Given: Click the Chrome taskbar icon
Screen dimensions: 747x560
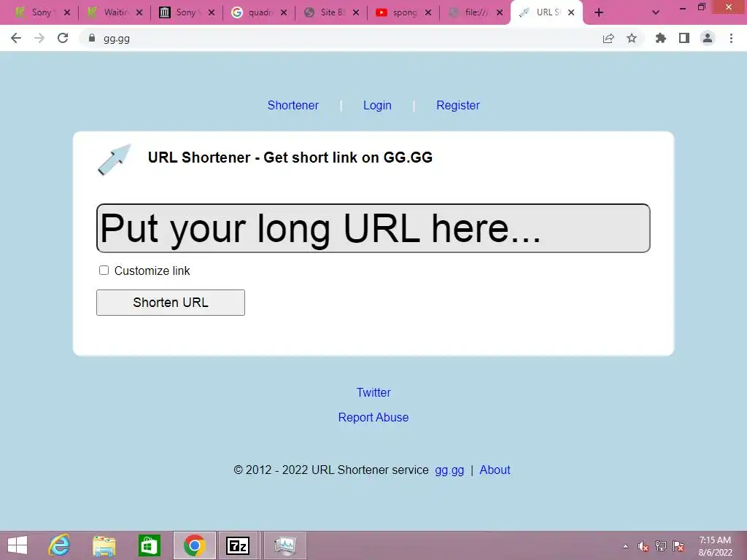Looking at the screenshot, I should 194,545.
